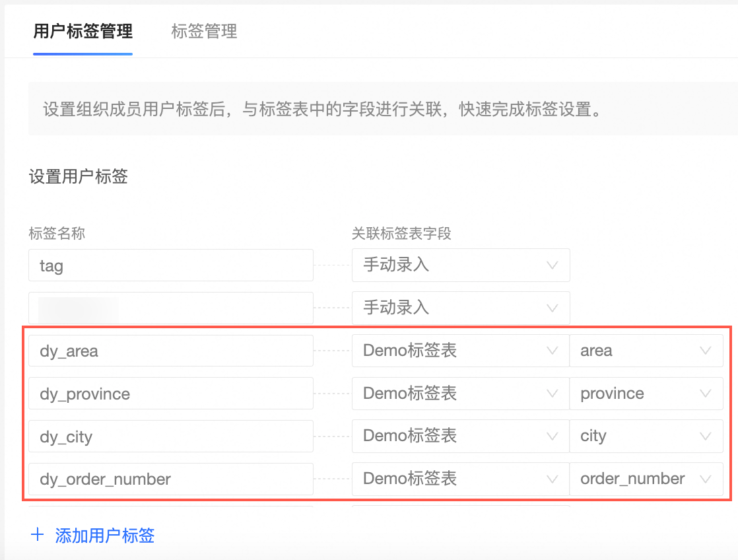
Task: Click the plus icon beside 添加用户标签
Action: coord(38,536)
